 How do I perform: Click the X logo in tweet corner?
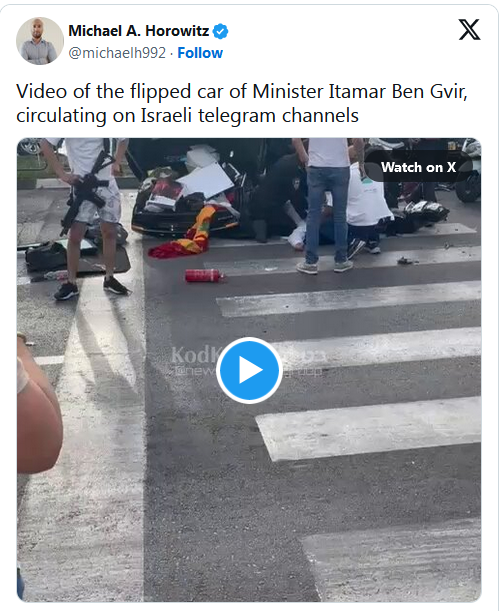click(x=469, y=30)
